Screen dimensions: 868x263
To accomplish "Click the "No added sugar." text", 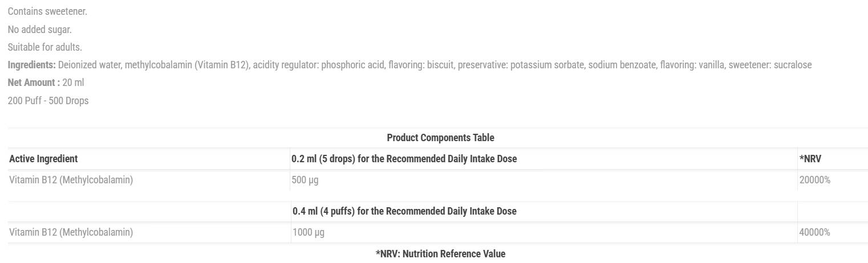I will (40, 30).
